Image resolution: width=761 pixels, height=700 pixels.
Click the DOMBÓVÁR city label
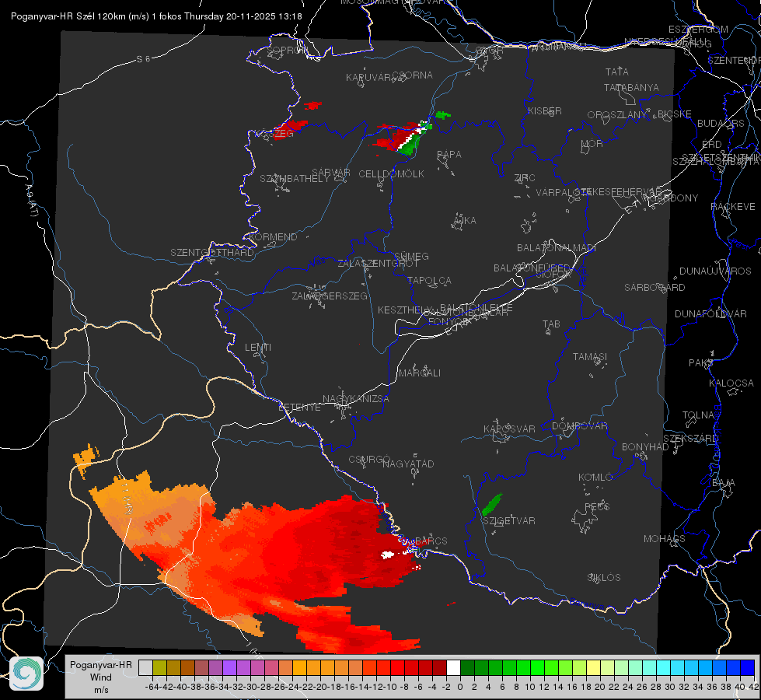tap(579, 425)
